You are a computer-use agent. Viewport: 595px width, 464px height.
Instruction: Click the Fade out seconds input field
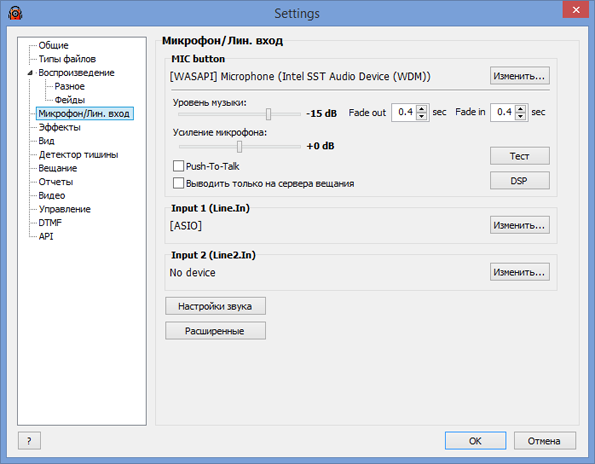405,112
